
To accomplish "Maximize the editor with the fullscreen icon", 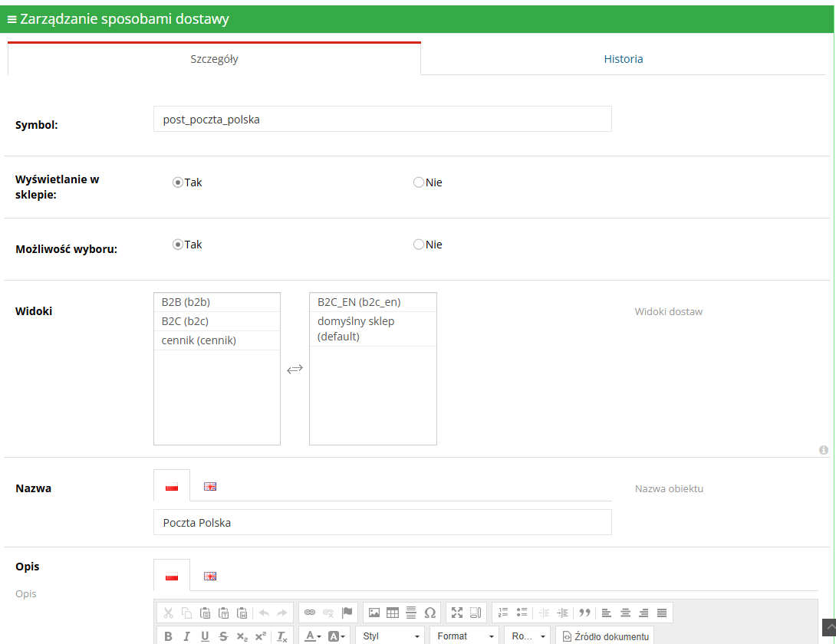I will point(457,613).
